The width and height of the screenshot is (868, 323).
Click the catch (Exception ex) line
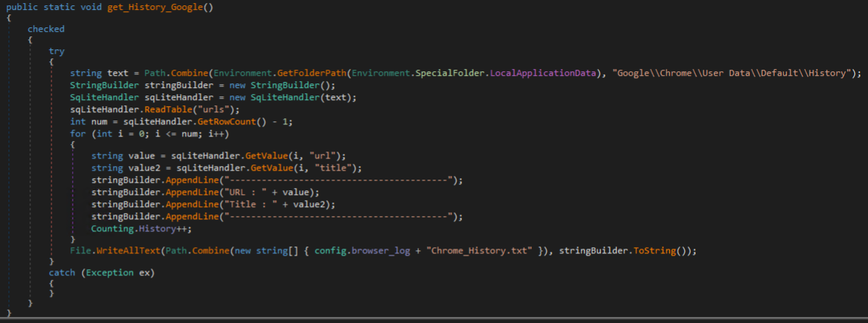tap(102, 273)
